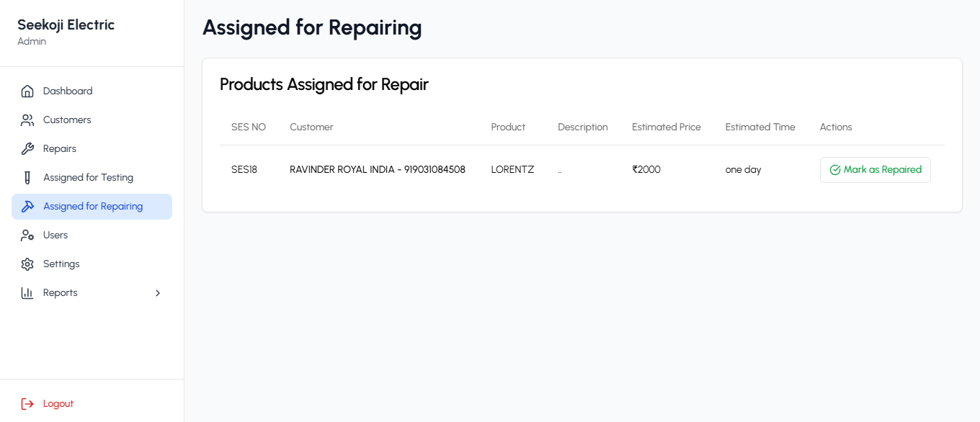Click the Assigned for Testing tube icon
Screen dimensions: 980x422
(x=27, y=177)
